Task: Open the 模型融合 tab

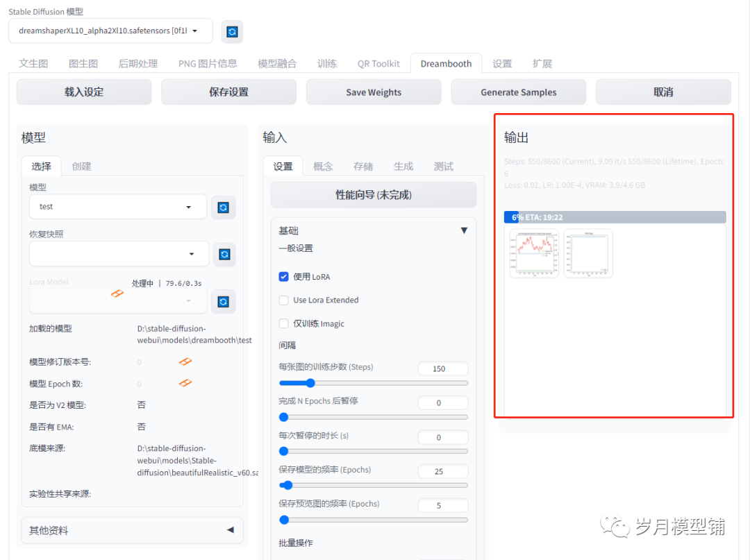Action: point(277,64)
